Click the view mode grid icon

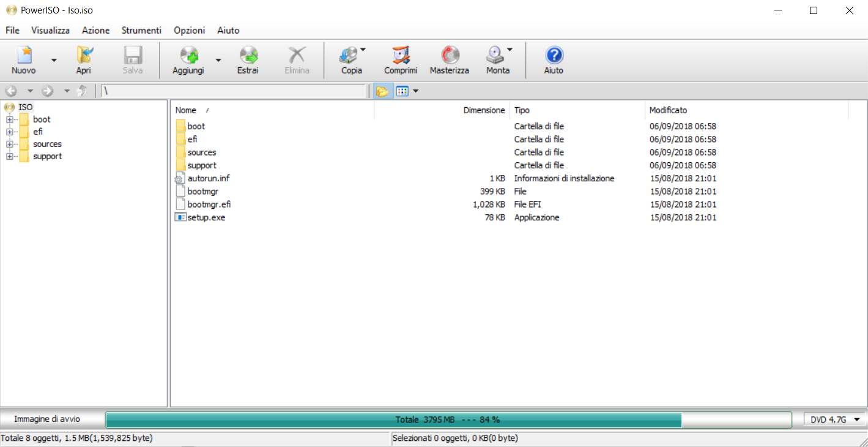pyautogui.click(x=402, y=91)
